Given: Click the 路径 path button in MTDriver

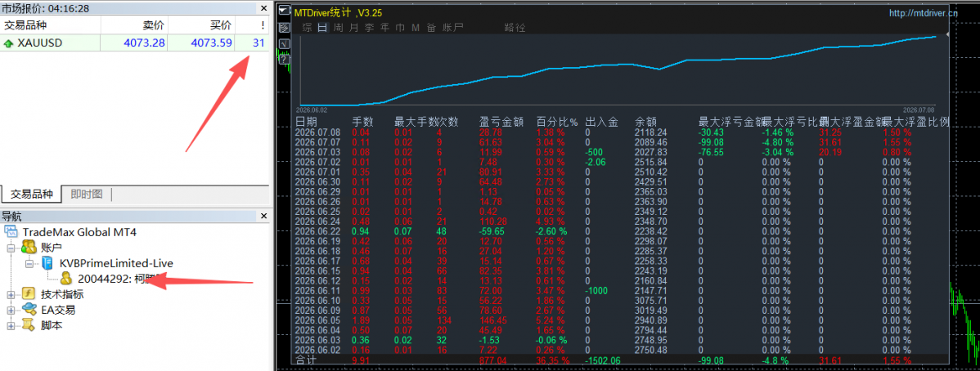Looking at the screenshot, I should (x=515, y=28).
